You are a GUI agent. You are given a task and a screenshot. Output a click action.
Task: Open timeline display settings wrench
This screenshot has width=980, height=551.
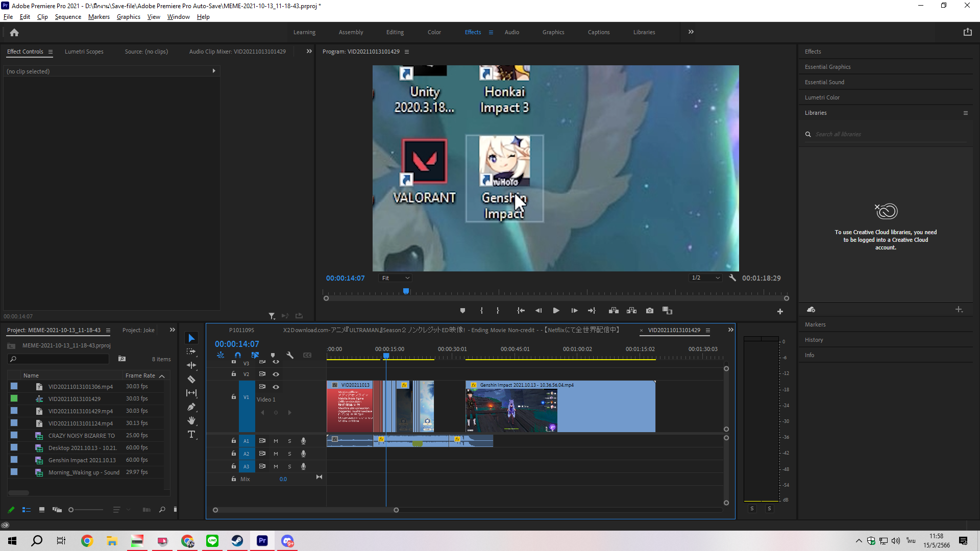click(290, 355)
